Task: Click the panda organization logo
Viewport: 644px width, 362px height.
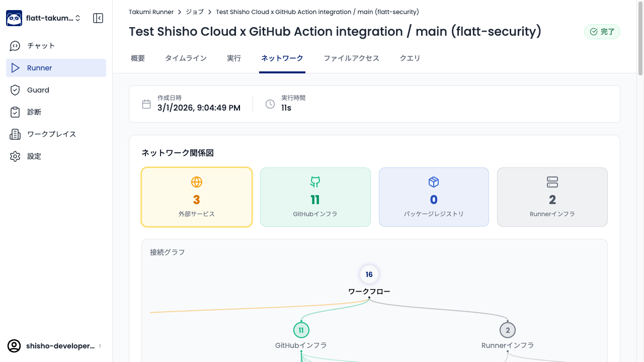Action: [14, 18]
